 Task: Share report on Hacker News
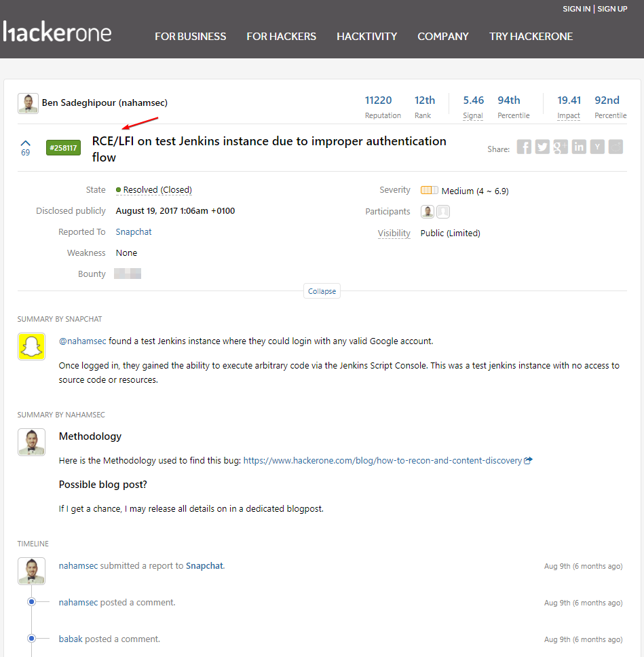(x=597, y=147)
